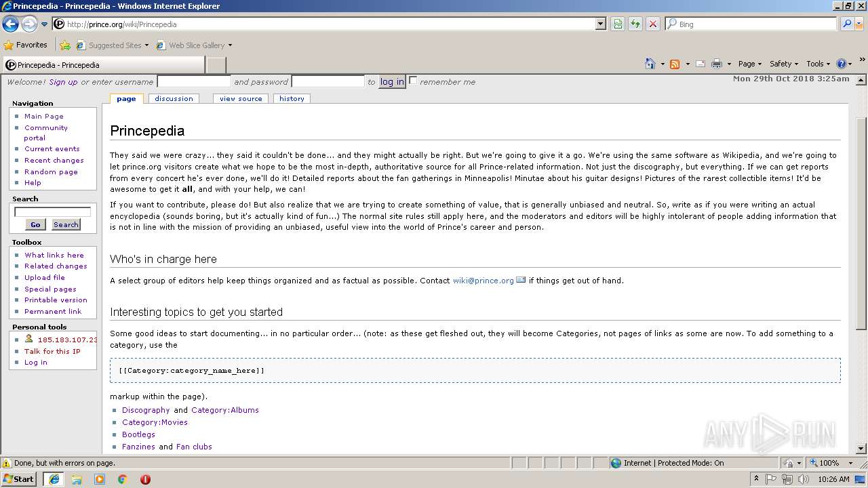Click the Refresh page icon
This screenshot has height=488, width=868.
[635, 24]
